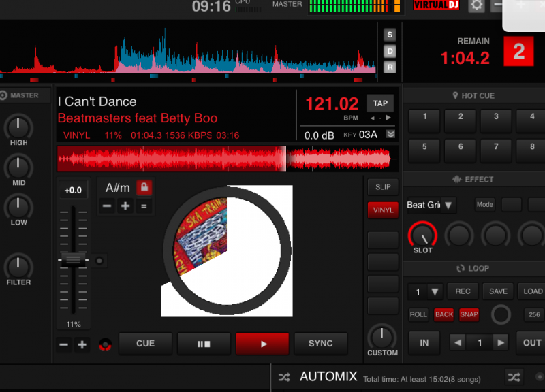Click the shuffle icon left of AUTOMIX
Image resolution: width=545 pixels, height=392 pixels.
[284, 377]
